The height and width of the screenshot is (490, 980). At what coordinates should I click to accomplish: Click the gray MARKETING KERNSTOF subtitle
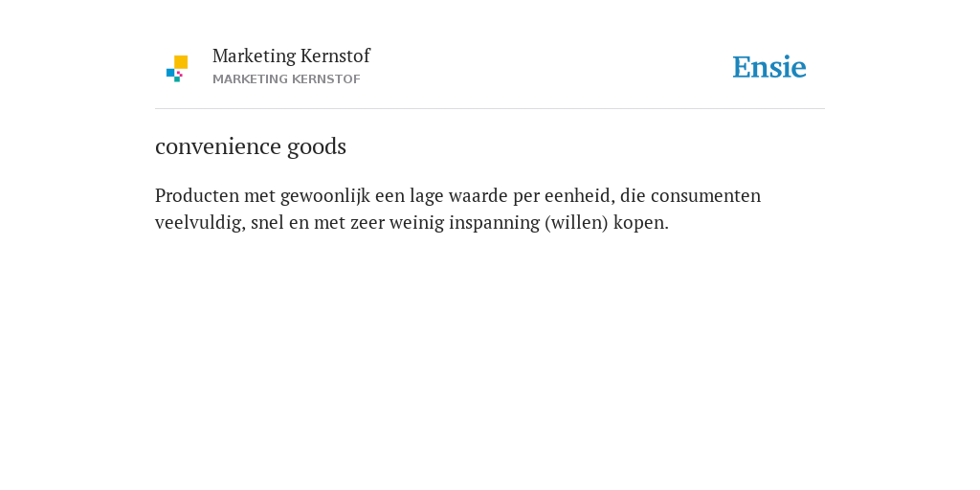pyautogui.click(x=286, y=79)
